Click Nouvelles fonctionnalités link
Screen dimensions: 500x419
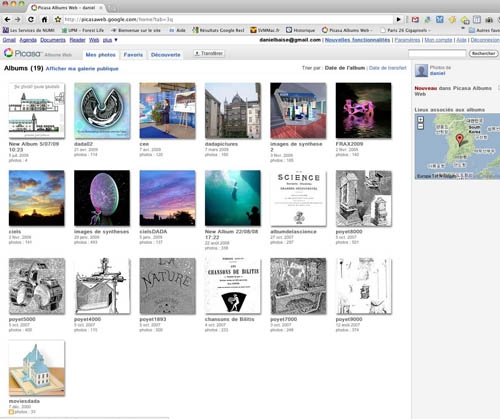[x=357, y=40]
